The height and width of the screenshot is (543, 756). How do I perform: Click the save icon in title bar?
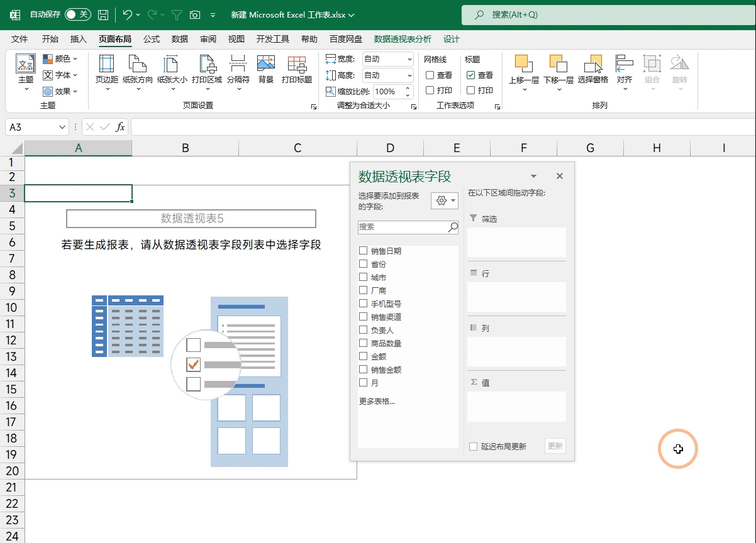point(103,14)
